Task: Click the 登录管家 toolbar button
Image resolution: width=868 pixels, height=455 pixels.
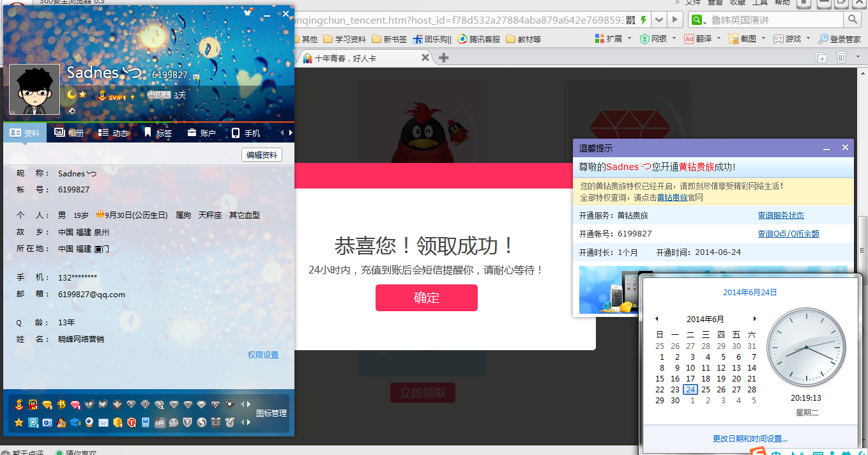Action: 839,39
